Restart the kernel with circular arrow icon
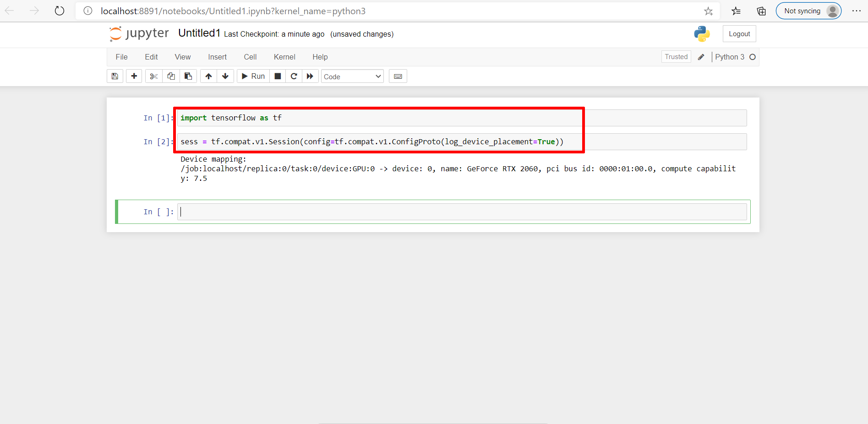Viewport: 868px width, 424px height. [294, 76]
